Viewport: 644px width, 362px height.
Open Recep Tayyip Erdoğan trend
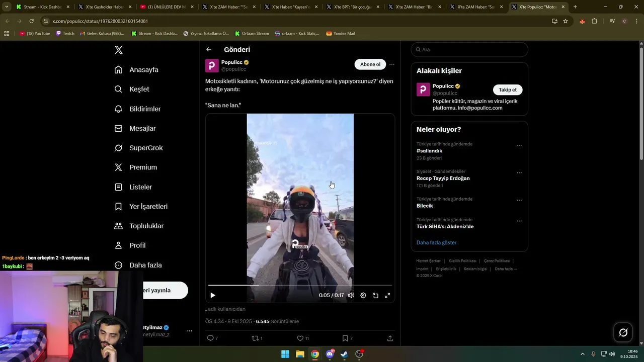(x=443, y=178)
